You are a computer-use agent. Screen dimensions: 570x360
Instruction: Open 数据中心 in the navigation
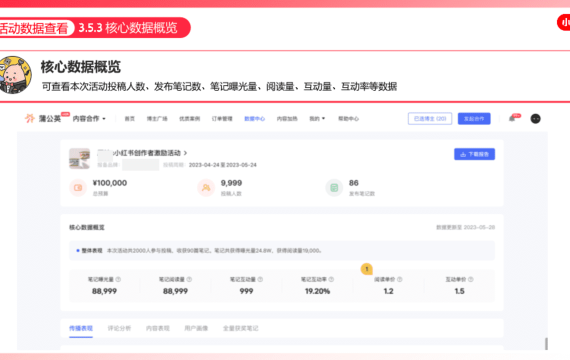pyautogui.click(x=254, y=119)
